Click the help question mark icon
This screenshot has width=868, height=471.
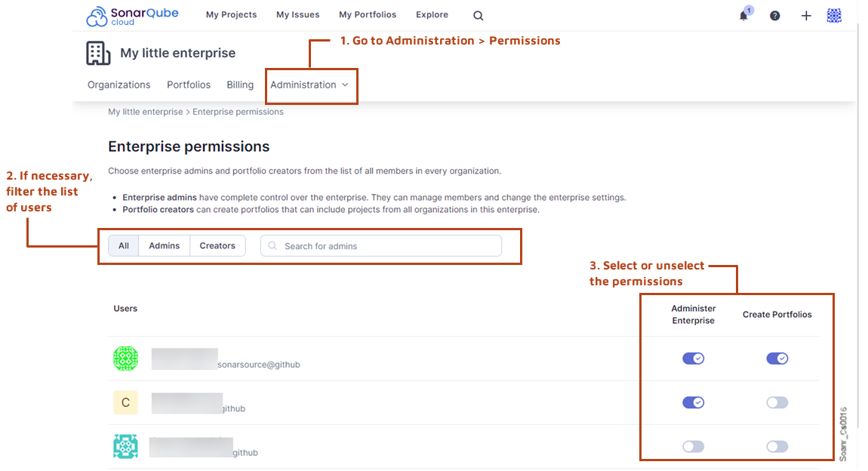pos(774,15)
